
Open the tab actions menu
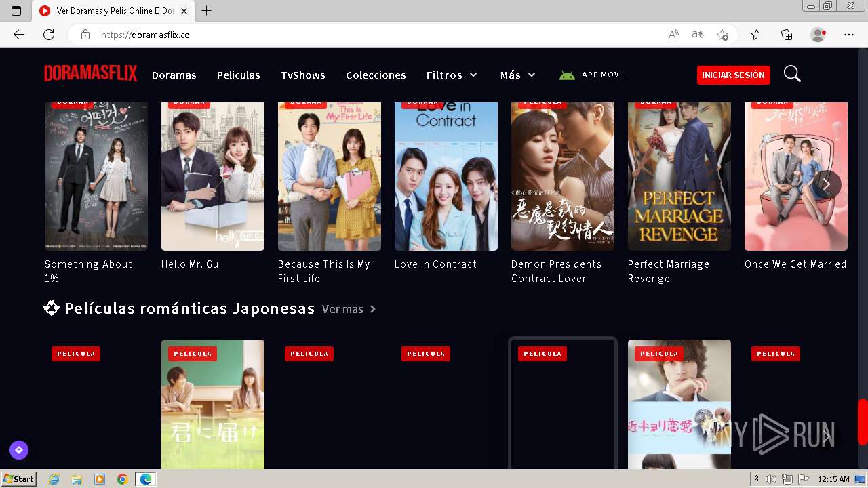click(x=16, y=11)
